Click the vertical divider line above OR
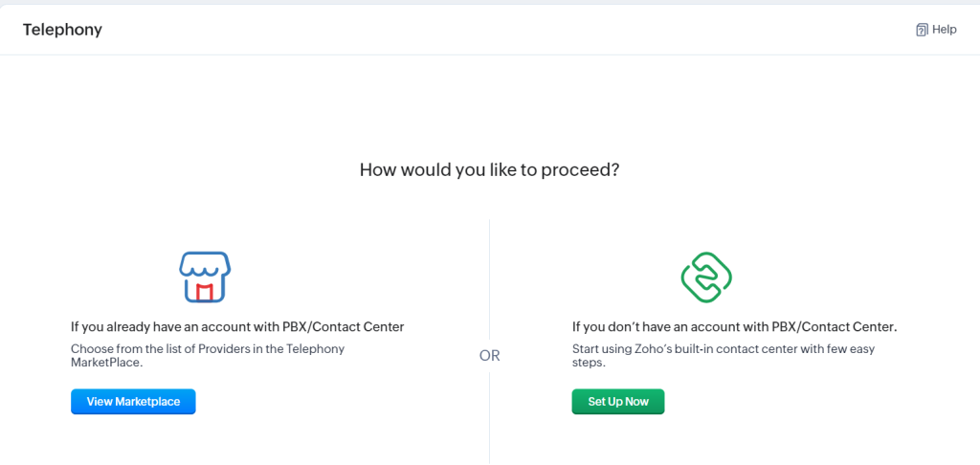Screen dimensions: 980x465 [489, 277]
